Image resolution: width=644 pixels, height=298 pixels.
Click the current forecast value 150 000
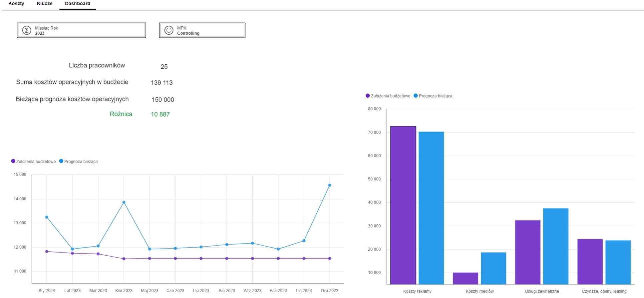pos(163,100)
